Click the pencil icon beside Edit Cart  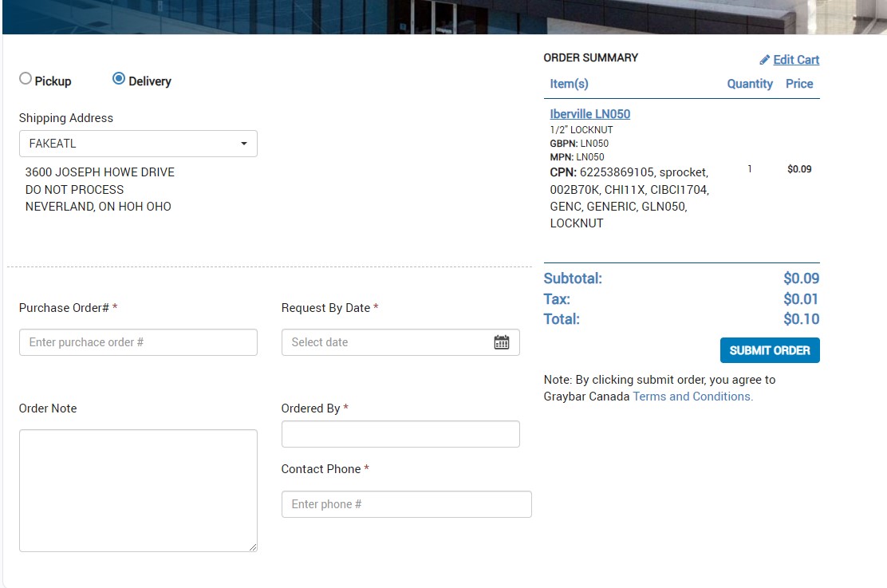pos(764,60)
